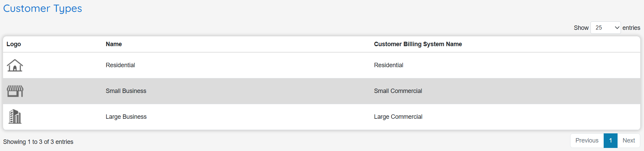Click the dropdown arrow beside 25

point(617,28)
